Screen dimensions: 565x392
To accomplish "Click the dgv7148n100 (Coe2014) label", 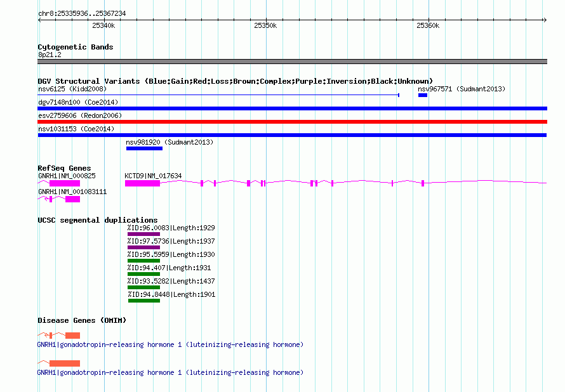I will point(78,102).
